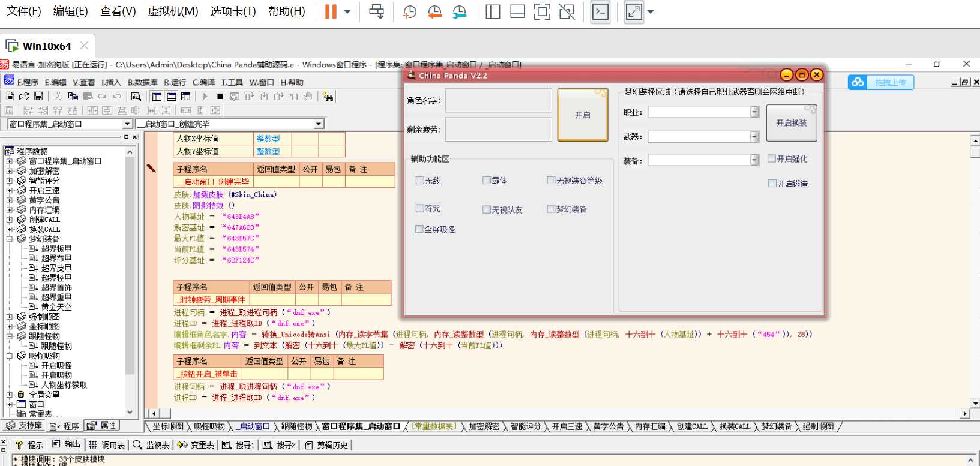Take a snapshot using the clock-plus icon
The image size is (980, 466).
[x=409, y=11]
